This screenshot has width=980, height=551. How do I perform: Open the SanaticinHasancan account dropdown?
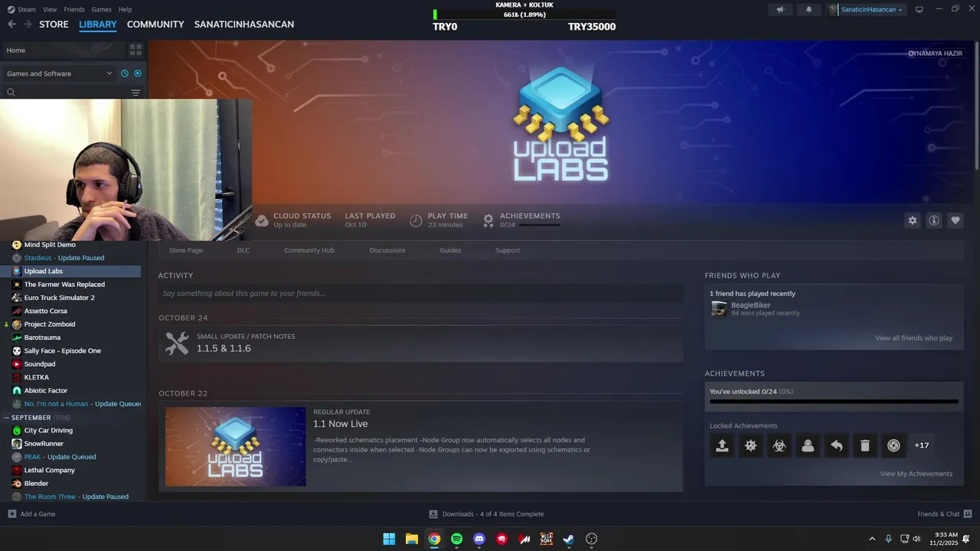pos(865,9)
